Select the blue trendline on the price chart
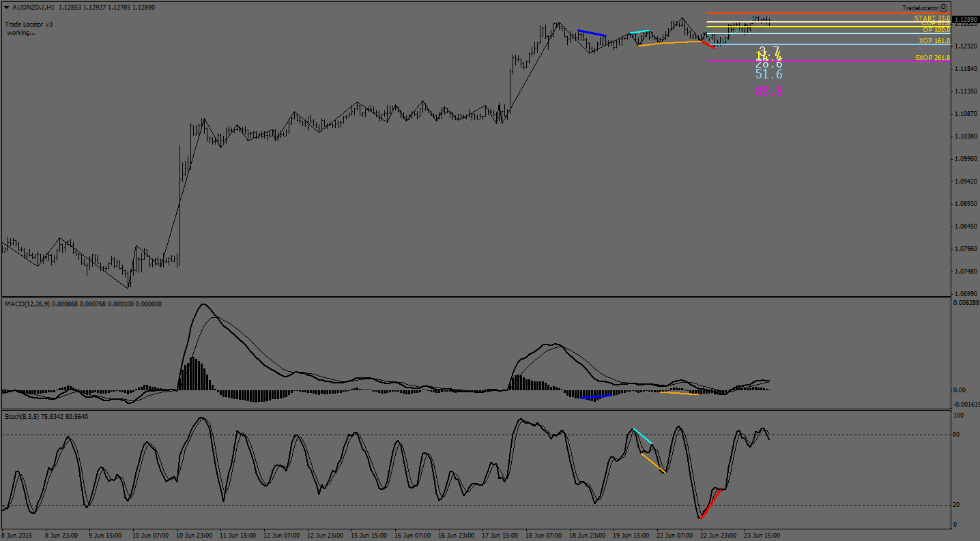 point(592,33)
